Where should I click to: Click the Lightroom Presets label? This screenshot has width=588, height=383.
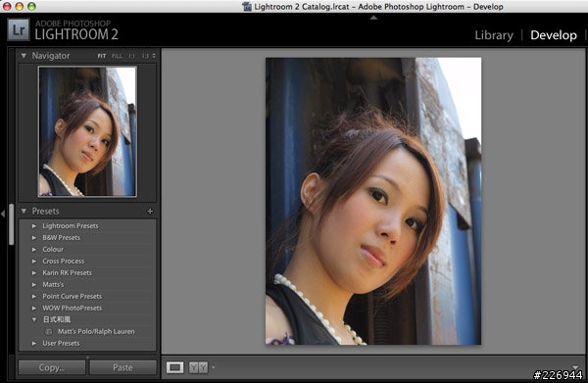71,226
